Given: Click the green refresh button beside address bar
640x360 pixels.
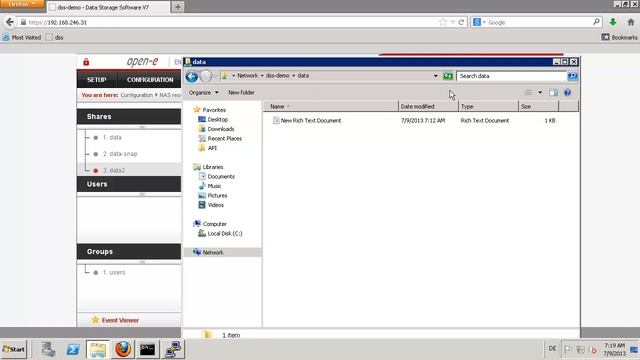Looking at the screenshot, I should coord(448,76).
